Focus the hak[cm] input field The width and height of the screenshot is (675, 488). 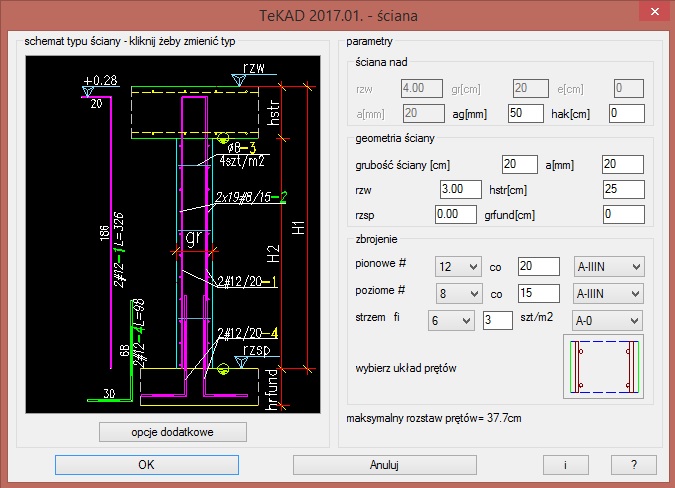(627, 114)
